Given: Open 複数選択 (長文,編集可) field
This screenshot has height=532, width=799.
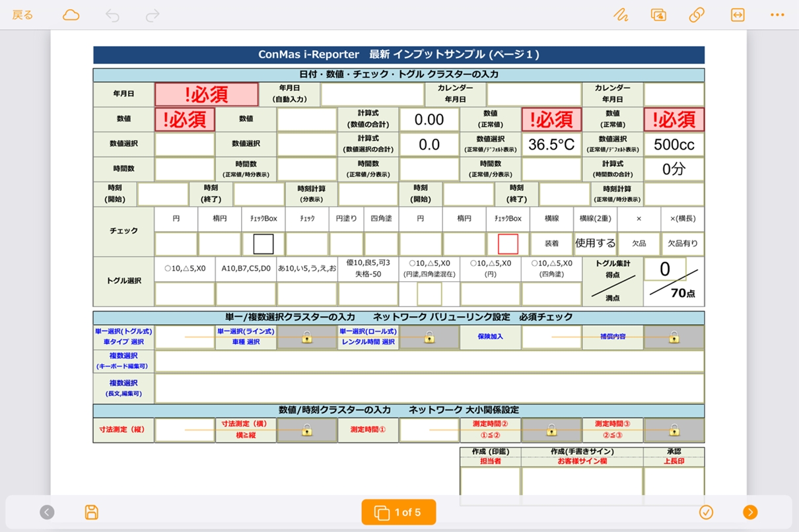Looking at the screenshot, I should [429, 388].
